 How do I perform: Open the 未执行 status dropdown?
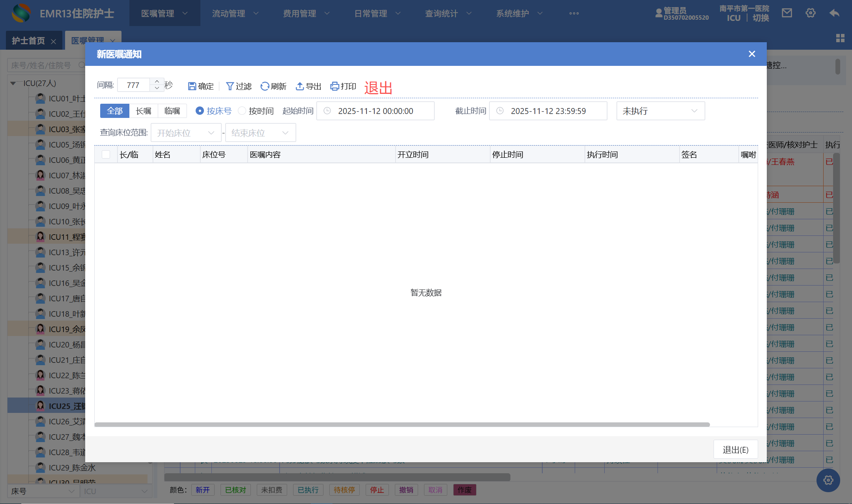pyautogui.click(x=660, y=111)
